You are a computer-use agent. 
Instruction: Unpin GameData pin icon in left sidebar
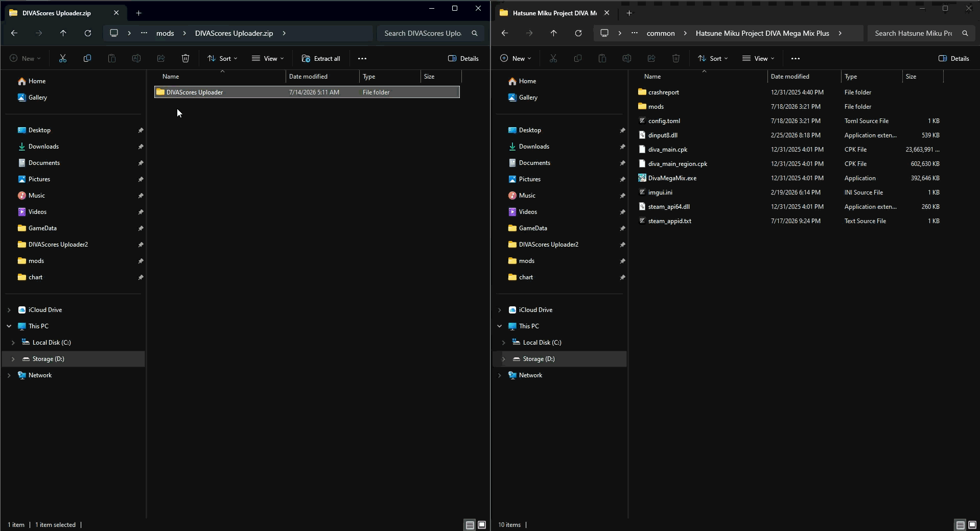click(141, 229)
